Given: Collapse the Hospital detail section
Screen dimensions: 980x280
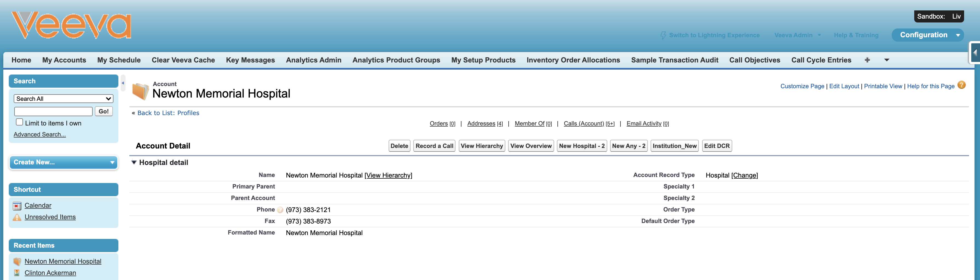Looking at the screenshot, I should click(134, 162).
